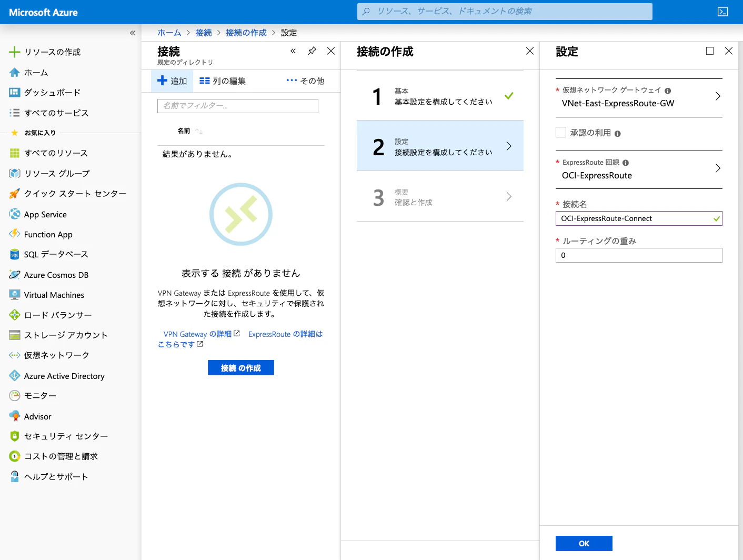Click the Azure Cosmos DB planet icon

(15, 275)
